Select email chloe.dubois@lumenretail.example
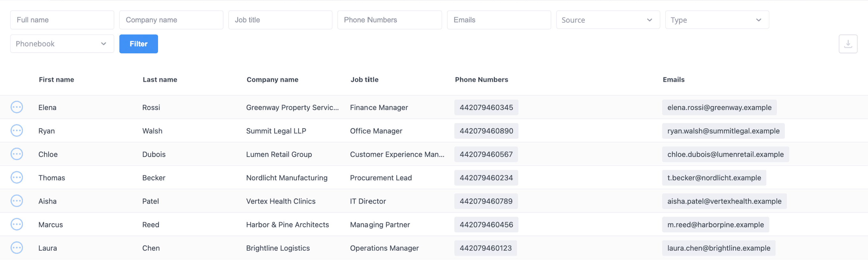868x264 pixels. [725, 154]
